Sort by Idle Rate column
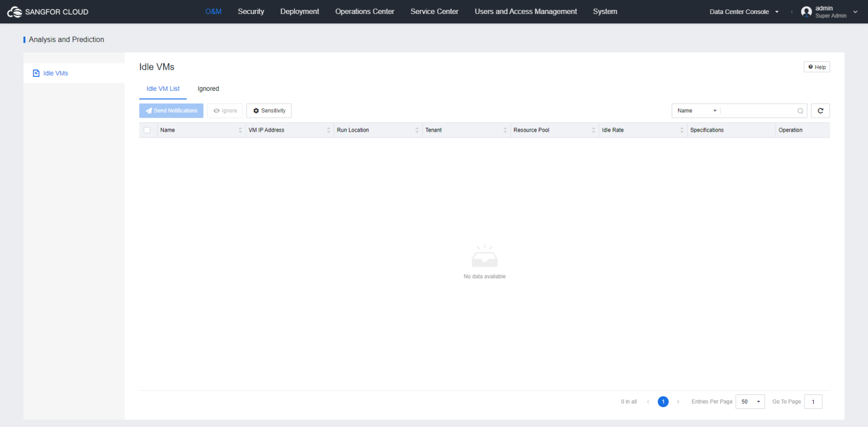 coord(682,130)
